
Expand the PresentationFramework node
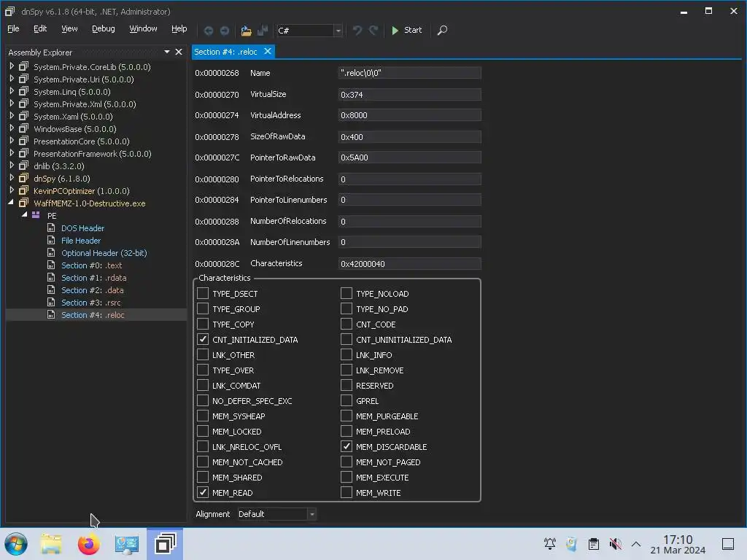click(x=12, y=153)
